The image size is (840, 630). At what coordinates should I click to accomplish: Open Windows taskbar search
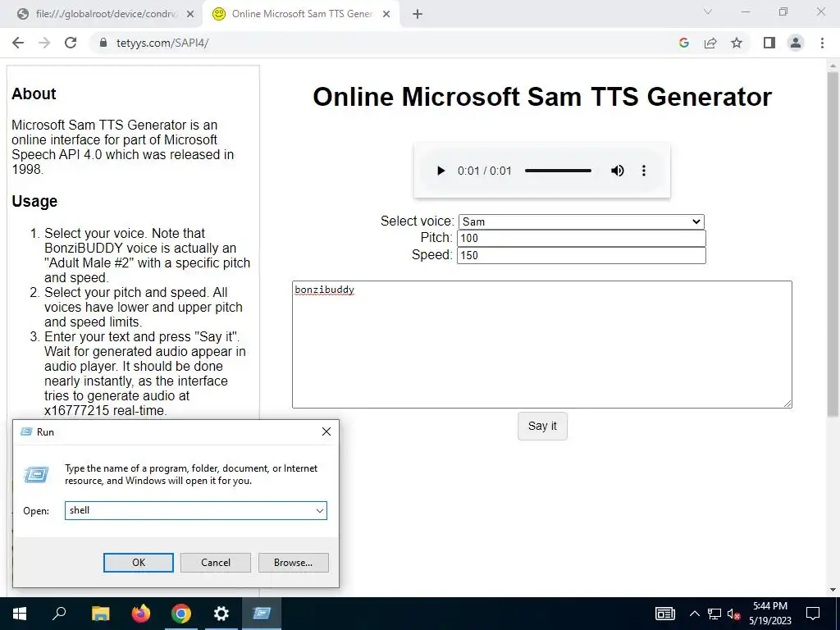pos(59,614)
